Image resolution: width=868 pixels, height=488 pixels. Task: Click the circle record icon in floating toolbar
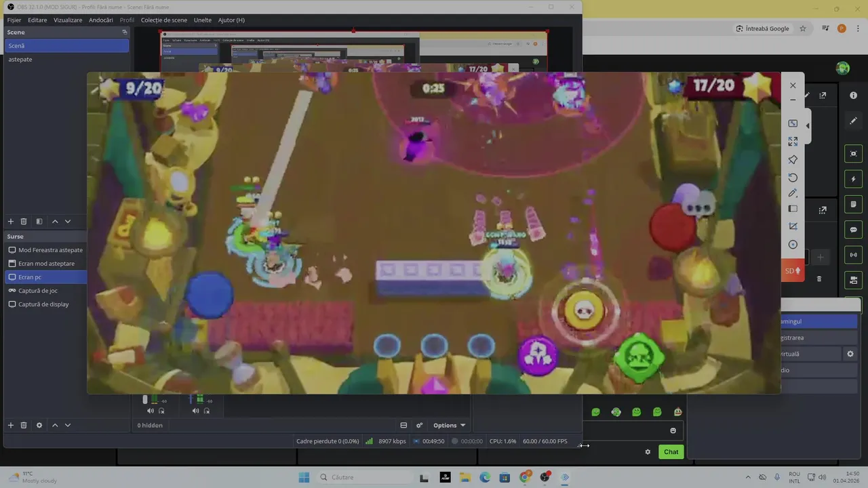[x=793, y=245]
